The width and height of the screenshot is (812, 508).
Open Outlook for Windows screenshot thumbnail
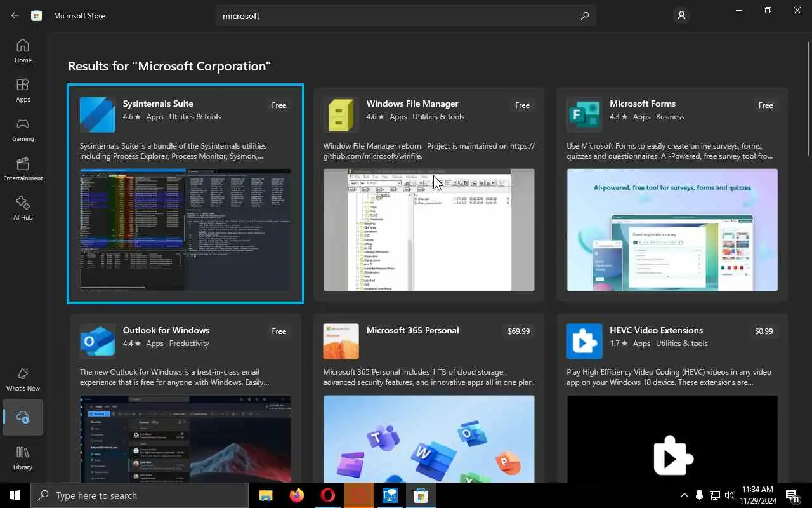click(x=185, y=439)
